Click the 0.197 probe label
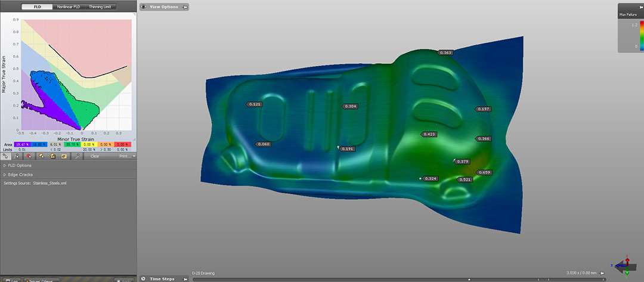644x282 pixels. pyautogui.click(x=484, y=109)
